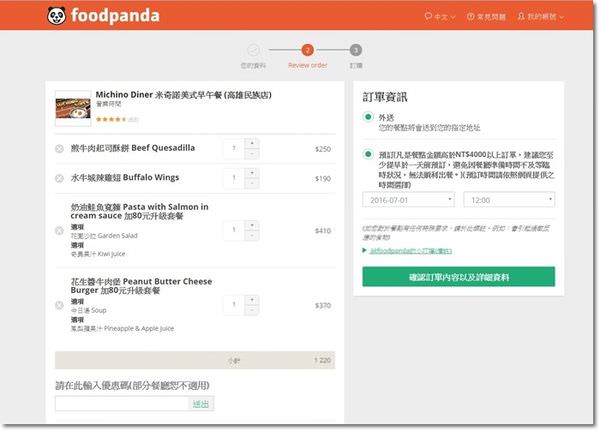Open the 12:00 time dropdown
600x431 pixels.
pyautogui.click(x=509, y=200)
